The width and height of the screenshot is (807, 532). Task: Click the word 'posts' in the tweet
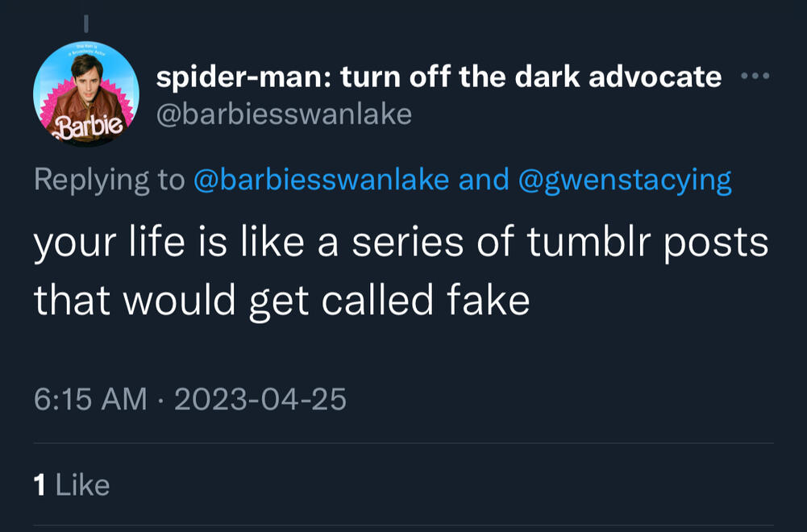point(716,243)
